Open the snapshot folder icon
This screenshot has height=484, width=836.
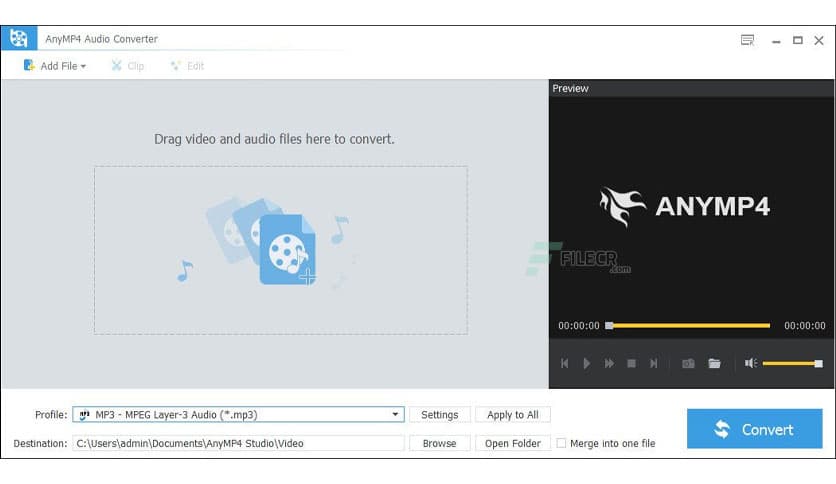tap(714, 364)
